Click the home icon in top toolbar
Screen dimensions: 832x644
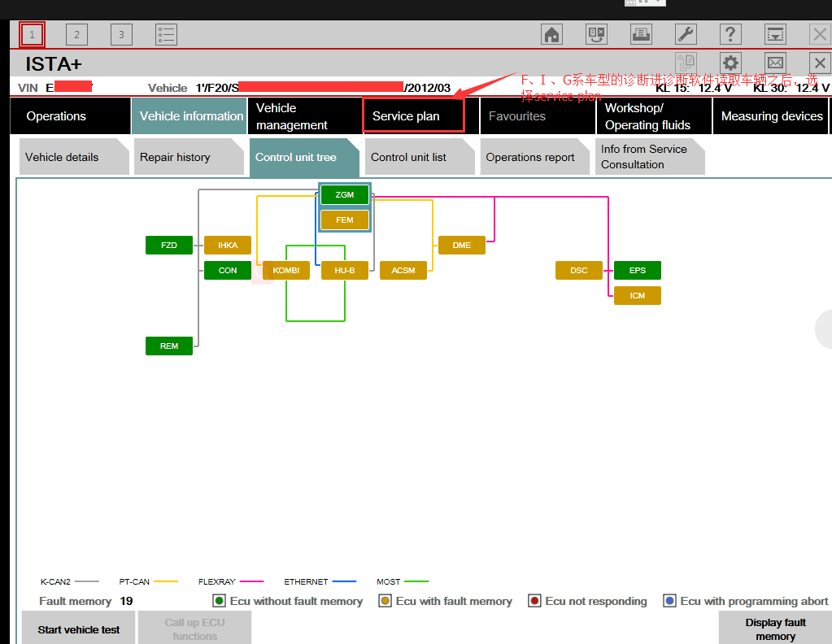[552, 34]
